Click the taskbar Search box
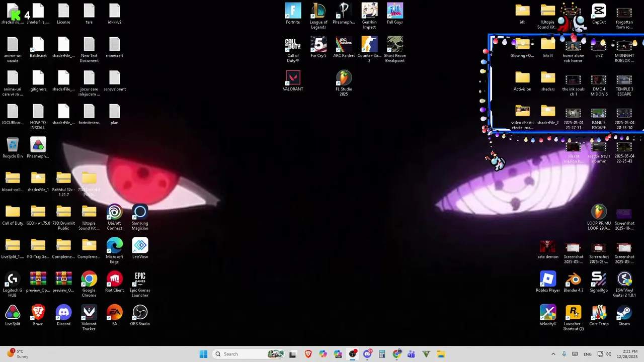Screen dimensions: 644x362 (249, 354)
